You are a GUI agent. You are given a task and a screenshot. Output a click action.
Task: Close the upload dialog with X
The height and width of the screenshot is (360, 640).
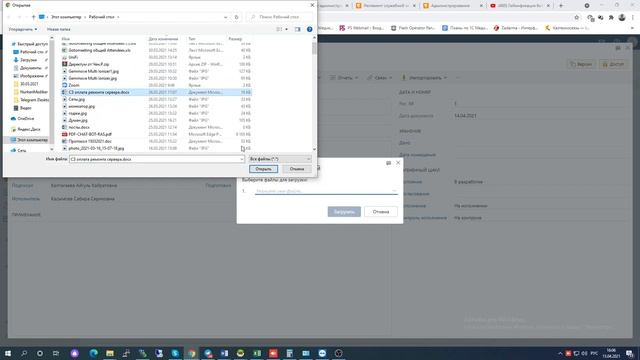coord(398,162)
